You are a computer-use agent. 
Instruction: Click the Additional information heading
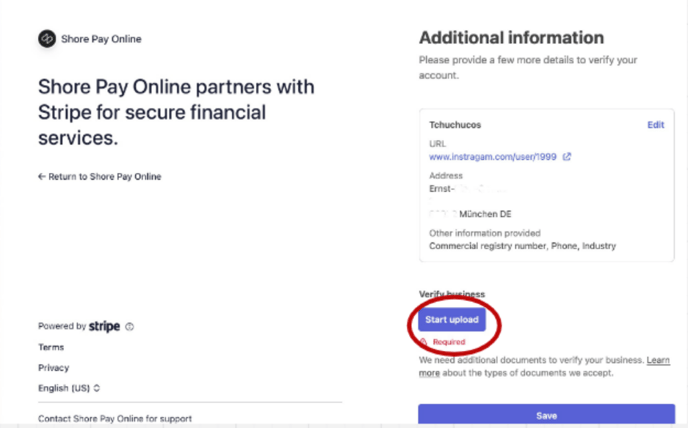[x=511, y=38]
